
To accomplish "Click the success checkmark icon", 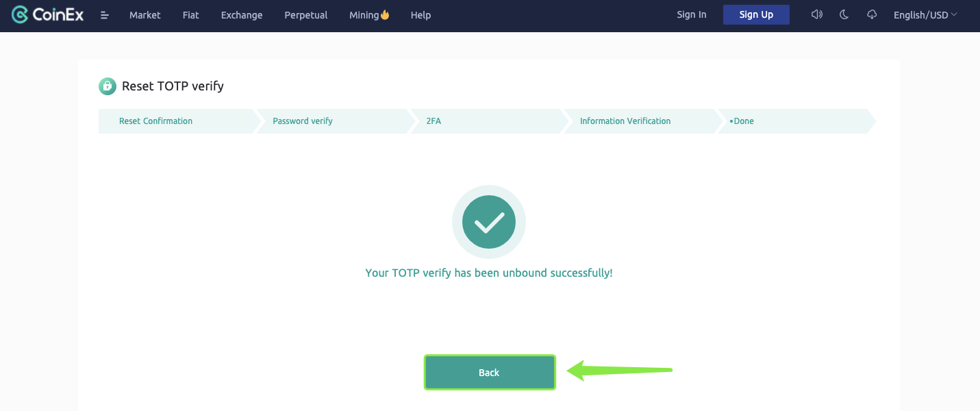I will click(489, 221).
